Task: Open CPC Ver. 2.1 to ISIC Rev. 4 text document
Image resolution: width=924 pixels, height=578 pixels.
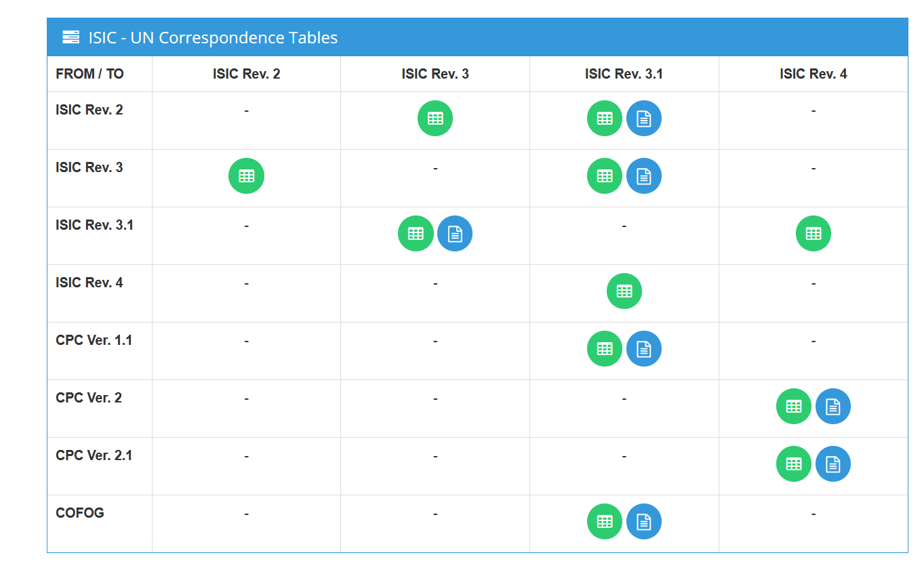Action: [x=833, y=464]
